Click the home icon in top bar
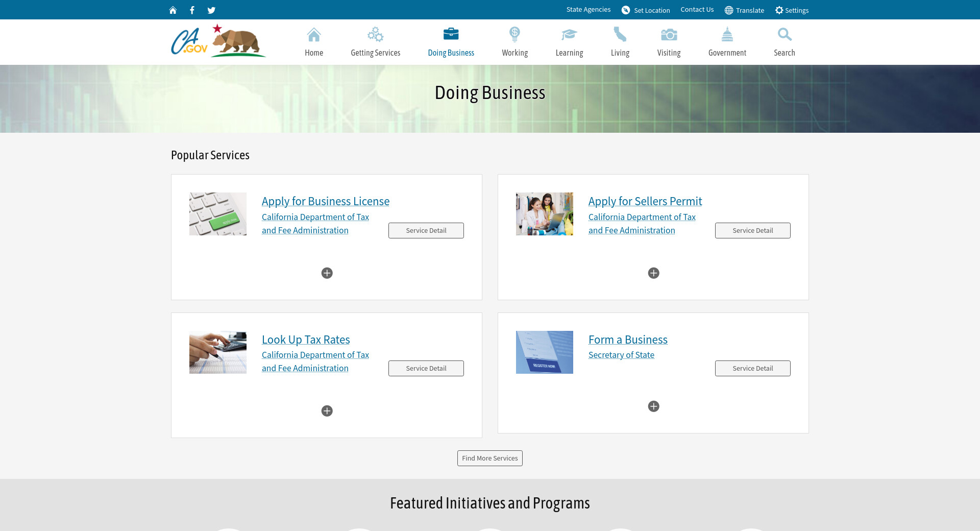Image resolution: width=980 pixels, height=531 pixels. click(x=173, y=10)
